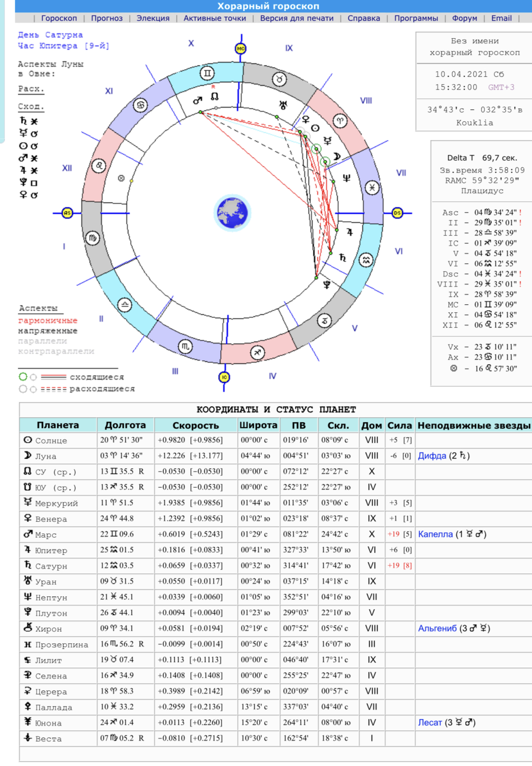532x766 pixels.
Task: Click the Pluto glyph inside the chart wheel
Action: point(327,285)
